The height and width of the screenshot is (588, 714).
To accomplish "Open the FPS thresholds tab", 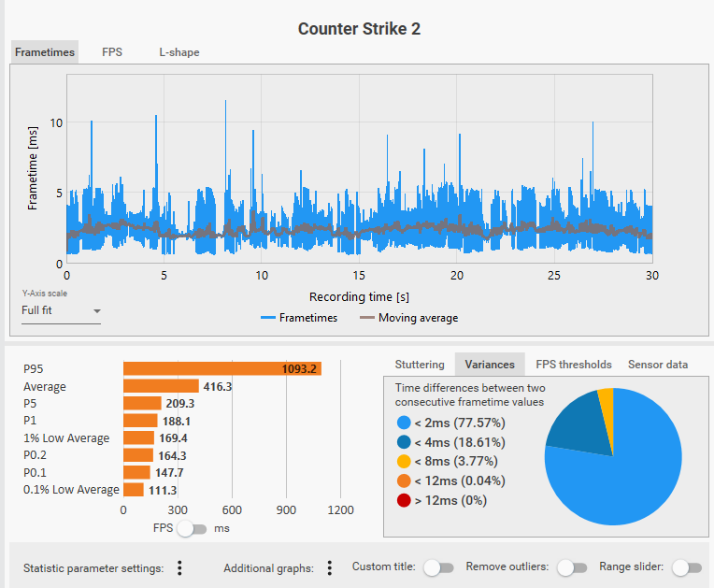I will (x=573, y=365).
